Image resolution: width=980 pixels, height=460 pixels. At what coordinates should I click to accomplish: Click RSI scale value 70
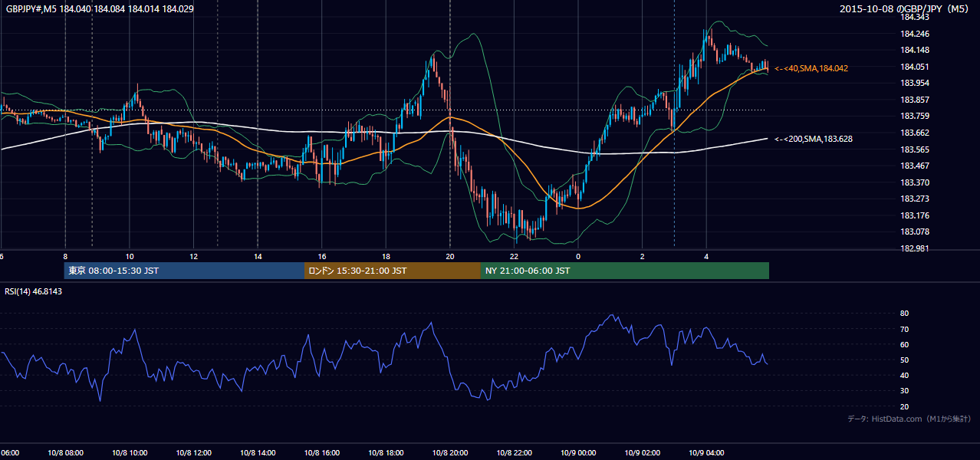click(905, 330)
